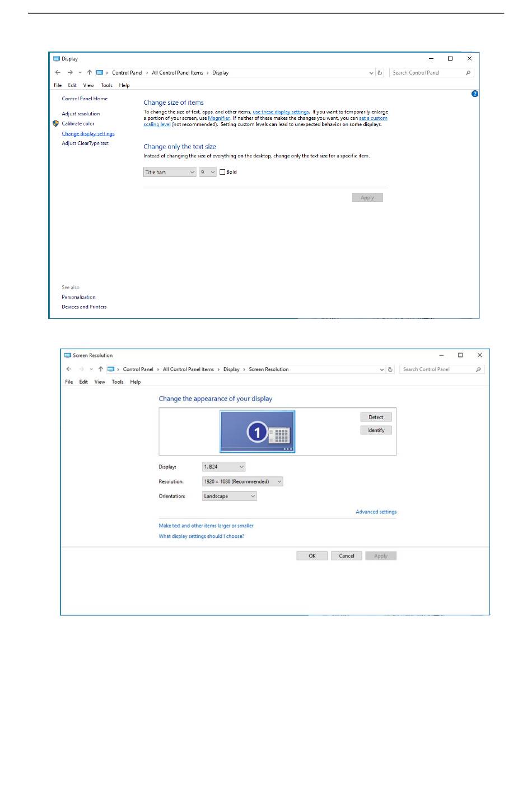The width and height of the screenshot is (532, 789).
Task: Click 'Make text and other items larger or smaller'
Action: pyautogui.click(x=206, y=526)
